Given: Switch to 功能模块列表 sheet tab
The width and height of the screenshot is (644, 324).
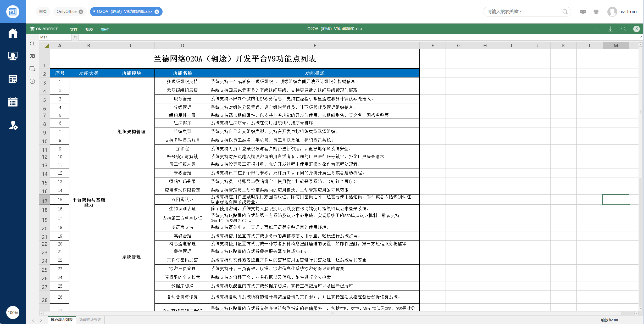Looking at the screenshot, I should pyautogui.click(x=90, y=320).
